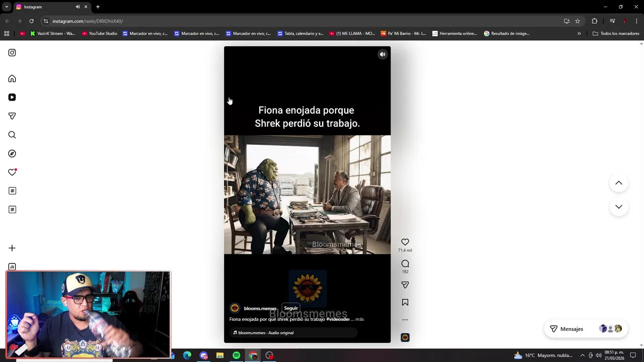This screenshot has width=644, height=362.
Task: Go to previous reel with up chevron
Action: point(619,183)
